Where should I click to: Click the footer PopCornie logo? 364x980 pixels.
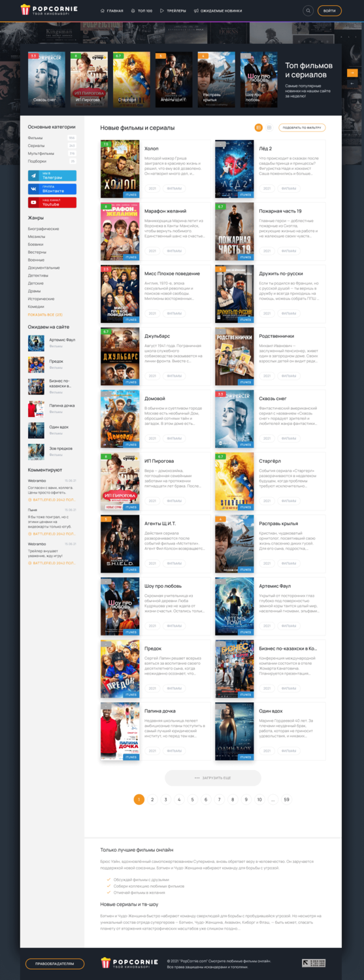(129, 963)
